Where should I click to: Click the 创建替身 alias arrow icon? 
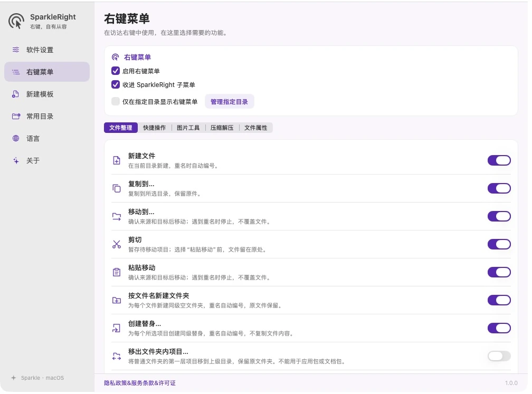tap(116, 328)
